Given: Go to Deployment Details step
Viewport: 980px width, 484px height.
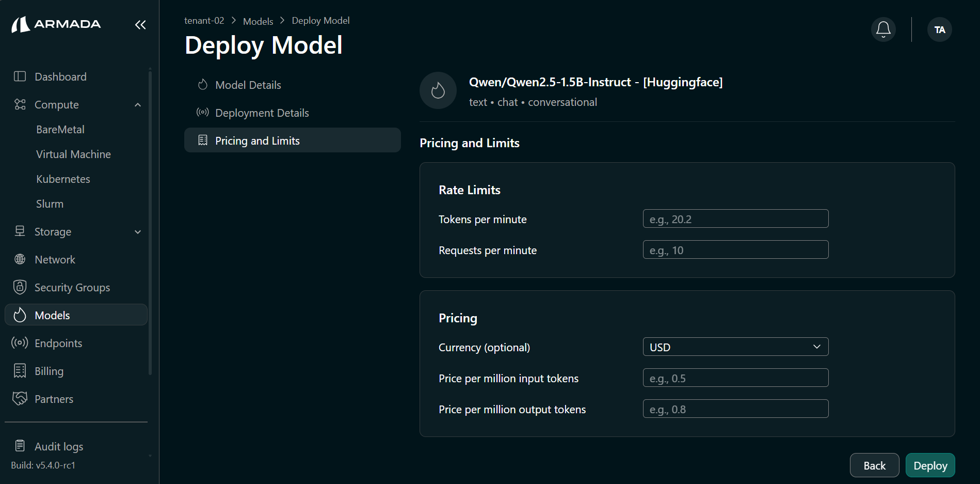Looking at the screenshot, I should coord(293,113).
